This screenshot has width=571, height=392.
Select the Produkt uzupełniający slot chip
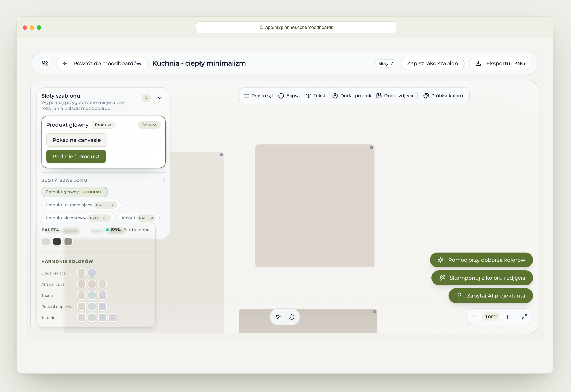coord(81,205)
